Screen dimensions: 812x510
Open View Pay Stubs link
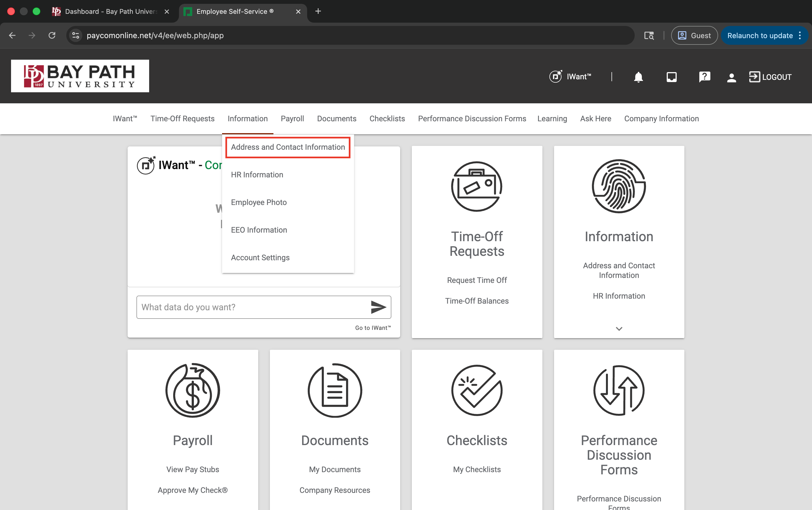pyautogui.click(x=193, y=469)
